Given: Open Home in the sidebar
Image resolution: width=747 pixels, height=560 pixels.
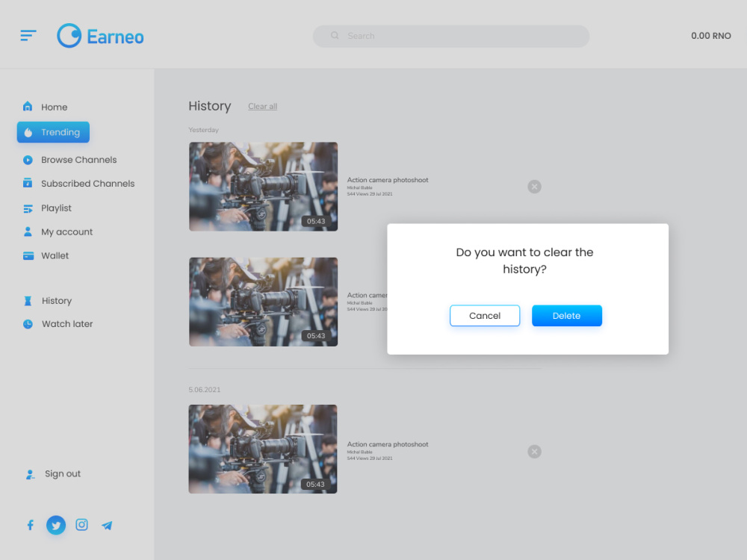Looking at the screenshot, I should pos(54,107).
